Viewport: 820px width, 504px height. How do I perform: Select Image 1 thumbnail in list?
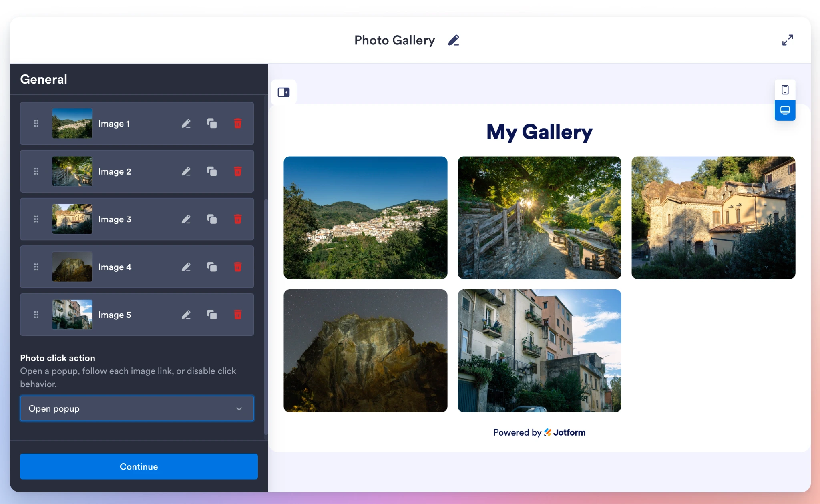pyautogui.click(x=72, y=123)
